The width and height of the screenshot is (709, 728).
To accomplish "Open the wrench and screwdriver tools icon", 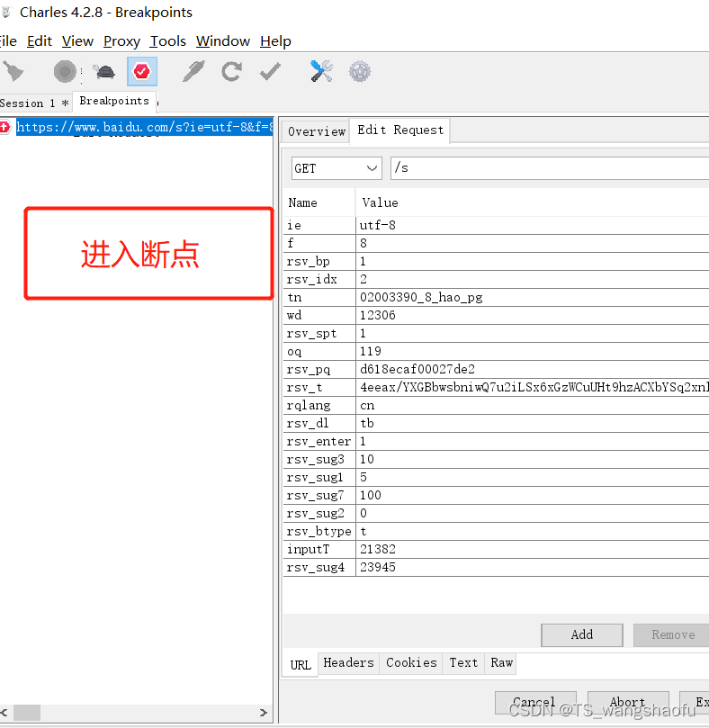I will pos(321,71).
